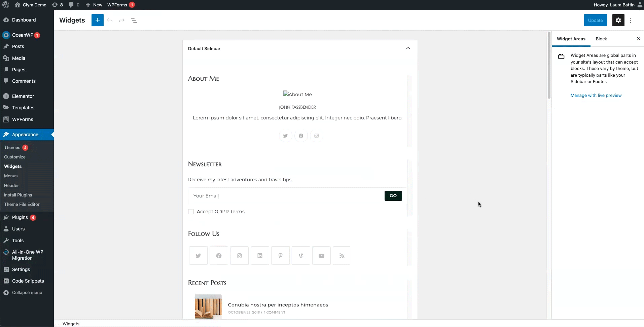Click the editor vertical scrollbar
This screenshot has width=644, height=327.
point(549,65)
